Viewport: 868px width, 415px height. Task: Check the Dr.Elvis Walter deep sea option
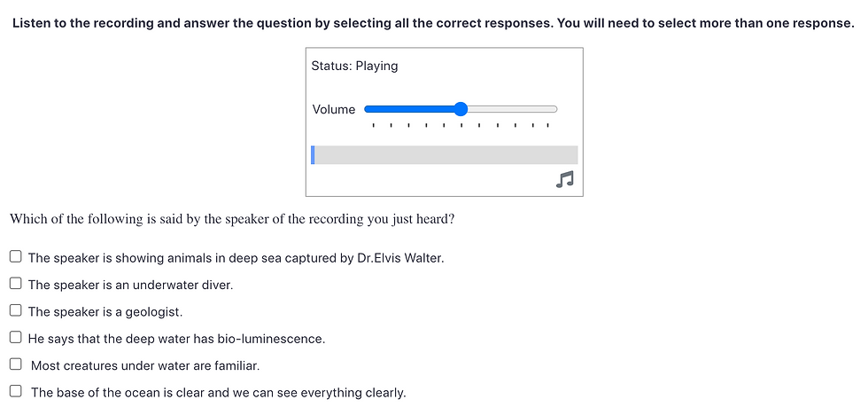pyautogui.click(x=16, y=256)
